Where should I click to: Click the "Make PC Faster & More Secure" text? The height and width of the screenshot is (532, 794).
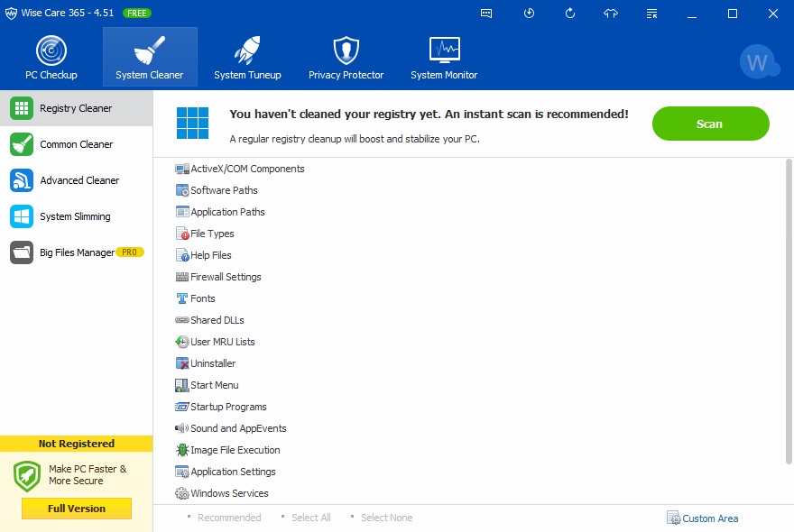click(x=88, y=475)
